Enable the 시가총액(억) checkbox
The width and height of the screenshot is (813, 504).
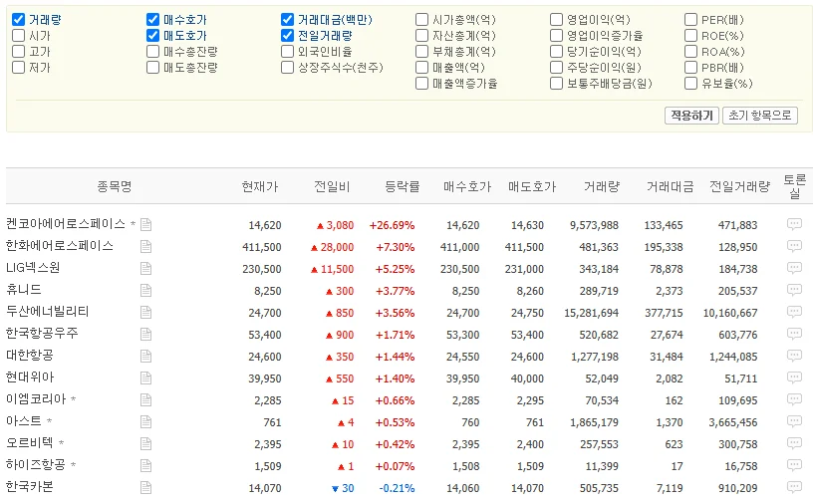click(422, 20)
